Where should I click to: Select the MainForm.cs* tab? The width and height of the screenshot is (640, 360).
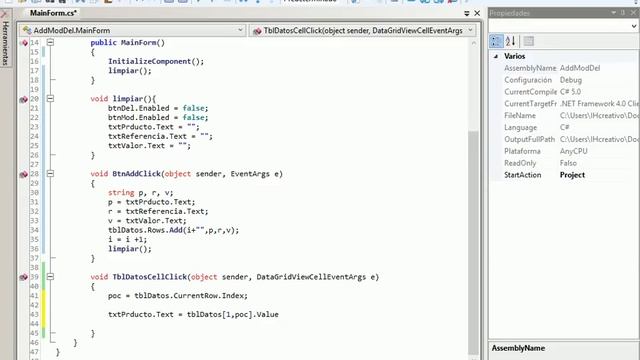coord(53,13)
